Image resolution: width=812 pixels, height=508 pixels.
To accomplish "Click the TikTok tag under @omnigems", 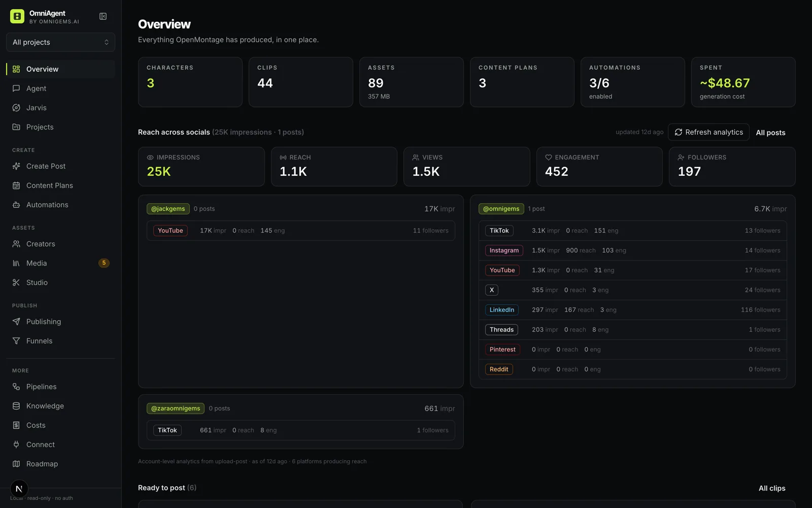I will point(499,231).
